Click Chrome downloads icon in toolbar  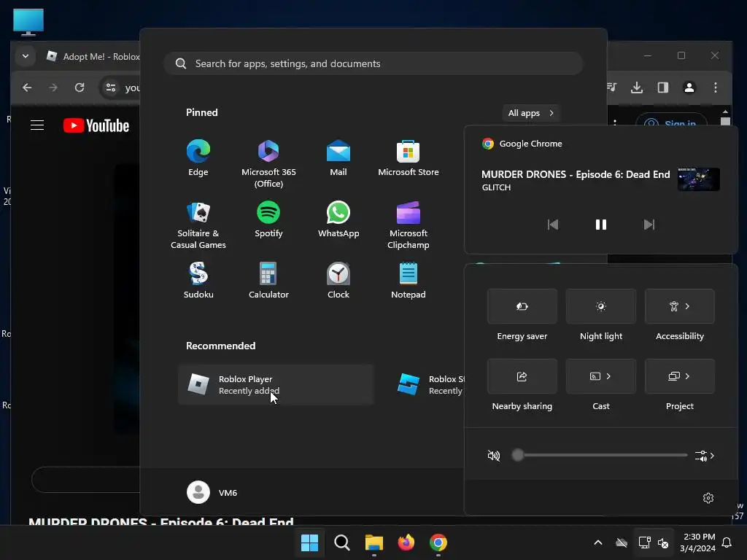point(637,87)
